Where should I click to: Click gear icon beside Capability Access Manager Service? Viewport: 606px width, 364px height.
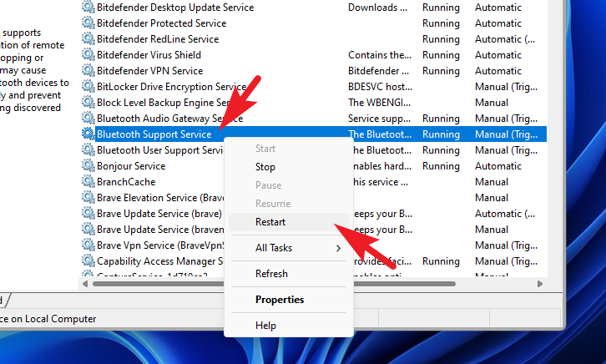[x=88, y=260]
